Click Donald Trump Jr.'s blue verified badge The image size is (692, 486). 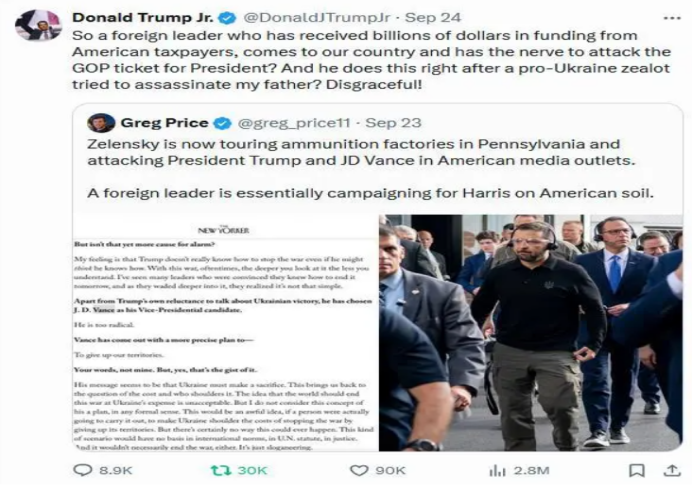[227, 18]
